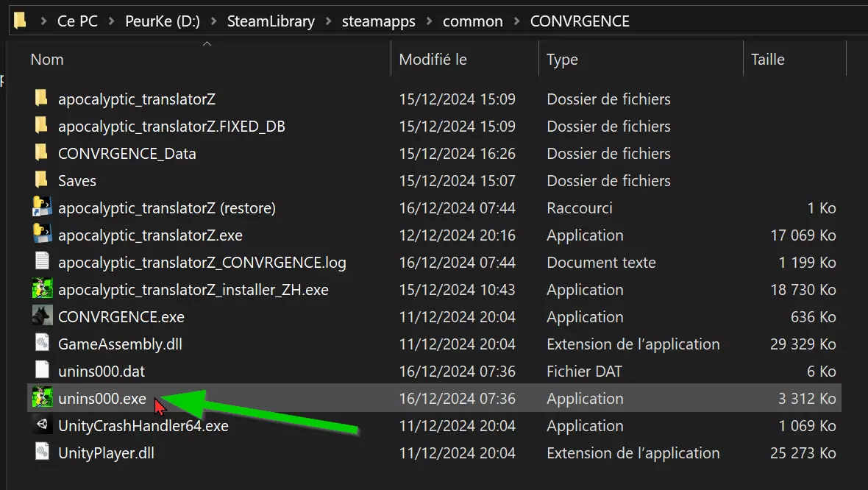Click the Saves folder icon
Image resolution: width=868 pixels, height=490 pixels.
point(41,180)
